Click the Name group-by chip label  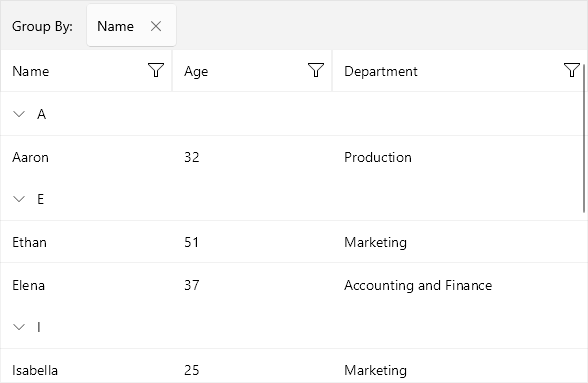(x=116, y=26)
